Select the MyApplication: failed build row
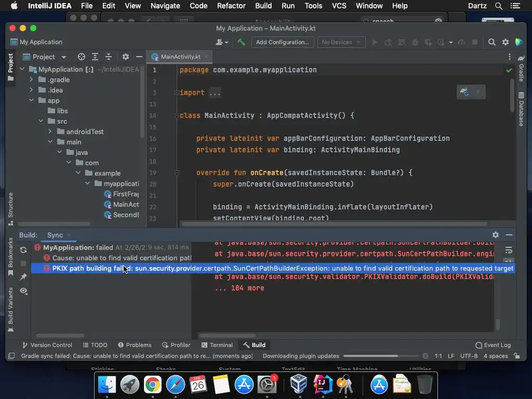 pyautogui.click(x=112, y=248)
